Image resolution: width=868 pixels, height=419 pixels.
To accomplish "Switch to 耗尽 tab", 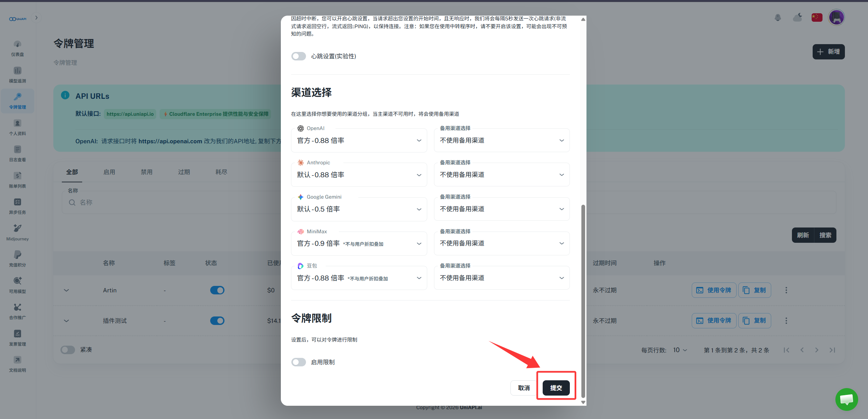I will coord(221,172).
